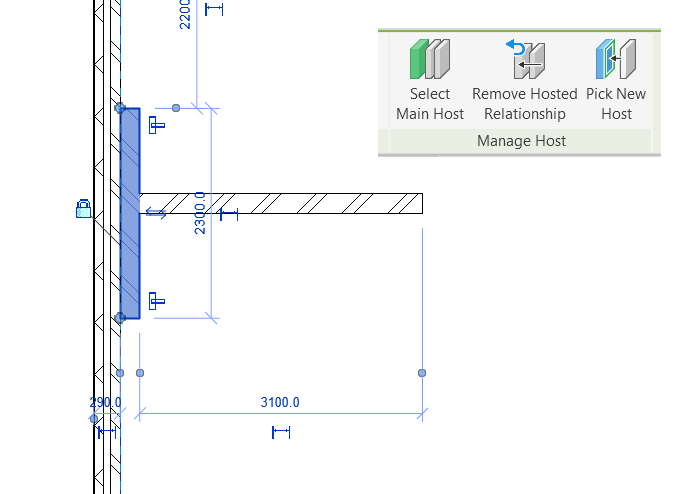Image resolution: width=676 pixels, height=494 pixels.
Task: Click dimension symbol beside 2200 at top
Action: click(214, 9)
